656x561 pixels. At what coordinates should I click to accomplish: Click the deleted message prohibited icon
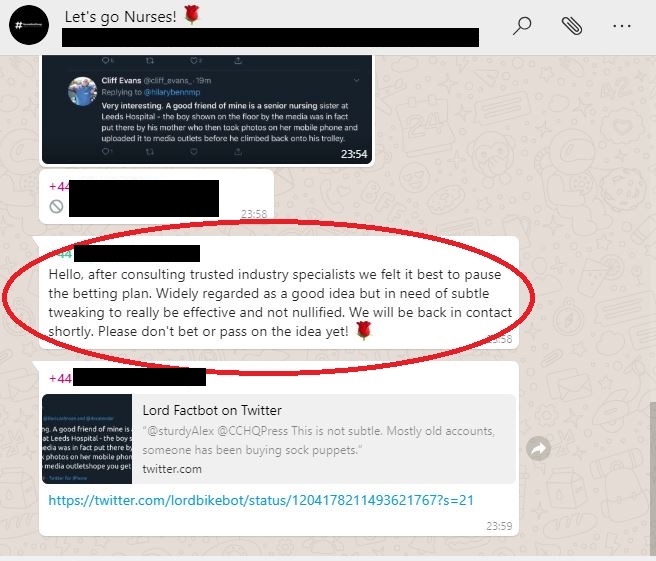coord(56,206)
